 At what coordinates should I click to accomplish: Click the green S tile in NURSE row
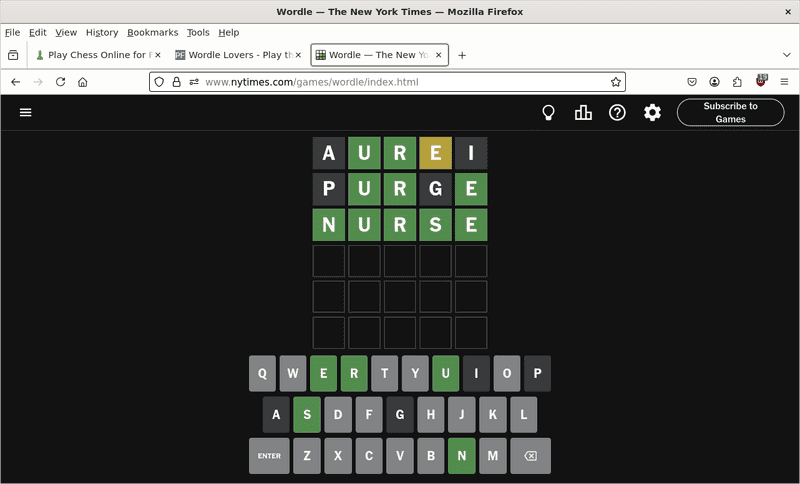[436, 225]
